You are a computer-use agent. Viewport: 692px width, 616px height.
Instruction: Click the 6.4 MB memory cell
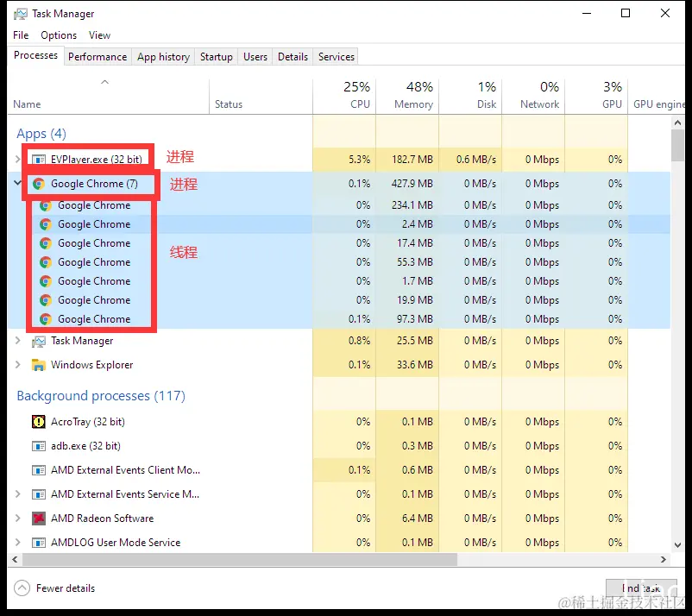(x=407, y=519)
